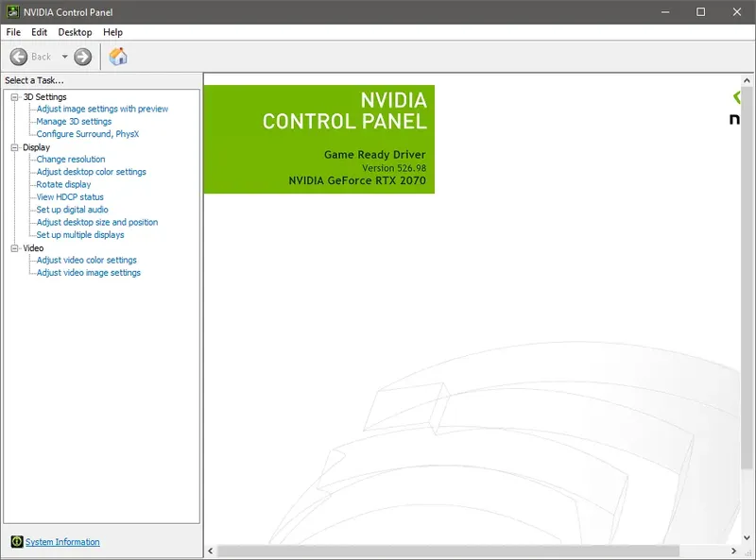756x560 pixels.
Task: Click the horizontal scrollbar right arrow
Action: click(734, 551)
